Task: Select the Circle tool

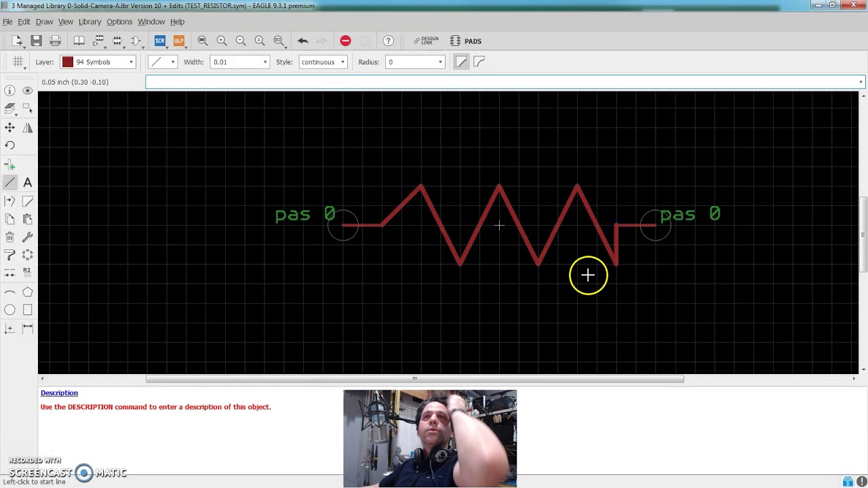Action: tap(9, 310)
